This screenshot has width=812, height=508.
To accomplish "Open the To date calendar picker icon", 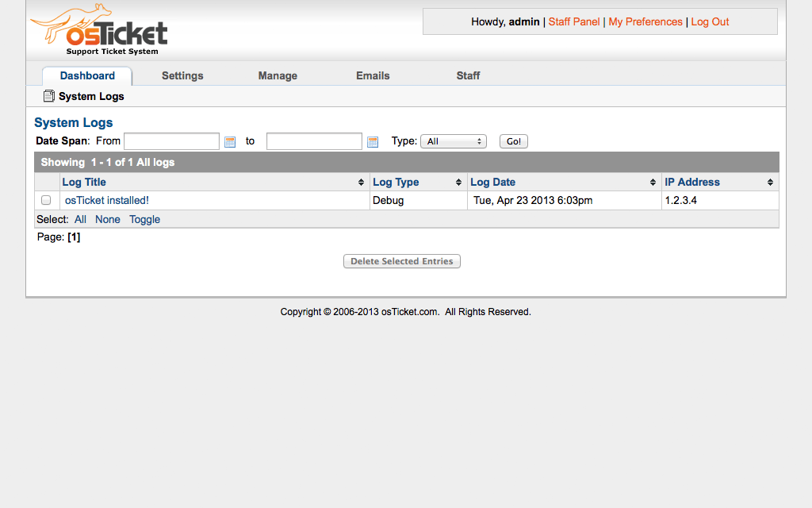I will [x=373, y=142].
